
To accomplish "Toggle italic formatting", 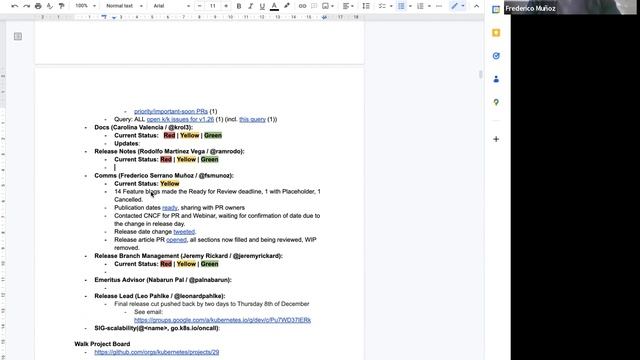I will coord(251,6).
